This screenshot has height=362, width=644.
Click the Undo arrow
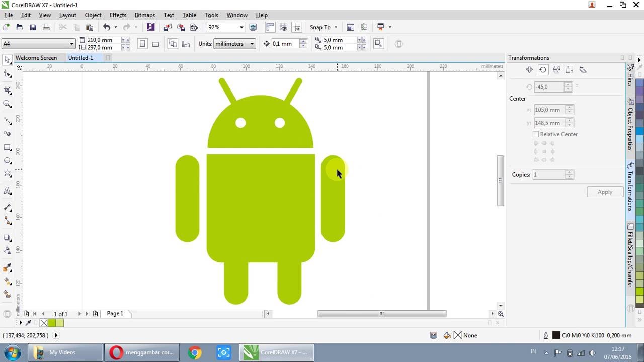point(106,27)
